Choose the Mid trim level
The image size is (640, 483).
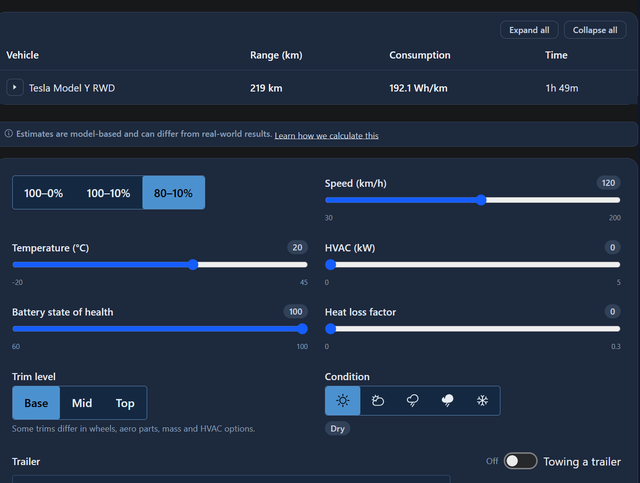[82, 403]
